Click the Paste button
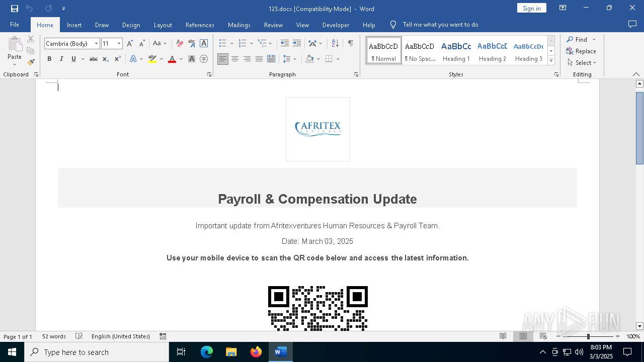This screenshot has height=362, width=644. 15,51
